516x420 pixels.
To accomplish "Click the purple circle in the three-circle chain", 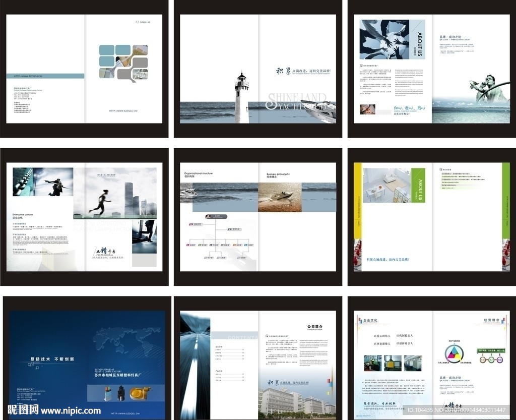I will 500,360.
